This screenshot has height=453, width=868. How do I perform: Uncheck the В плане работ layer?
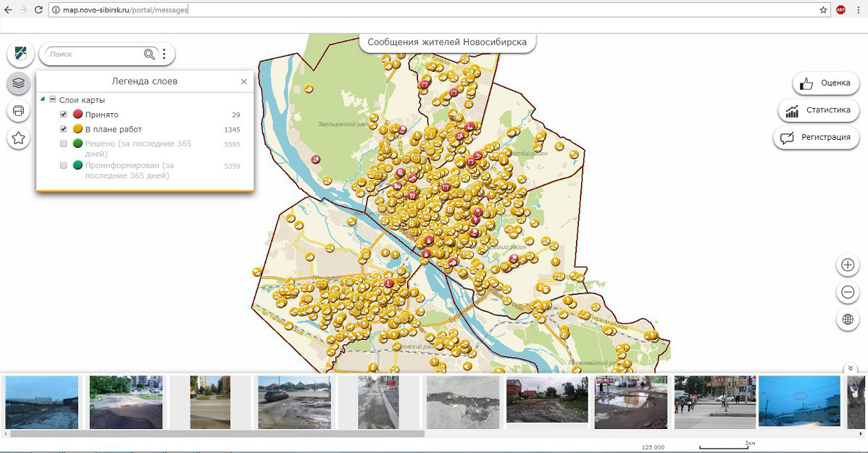[64, 129]
